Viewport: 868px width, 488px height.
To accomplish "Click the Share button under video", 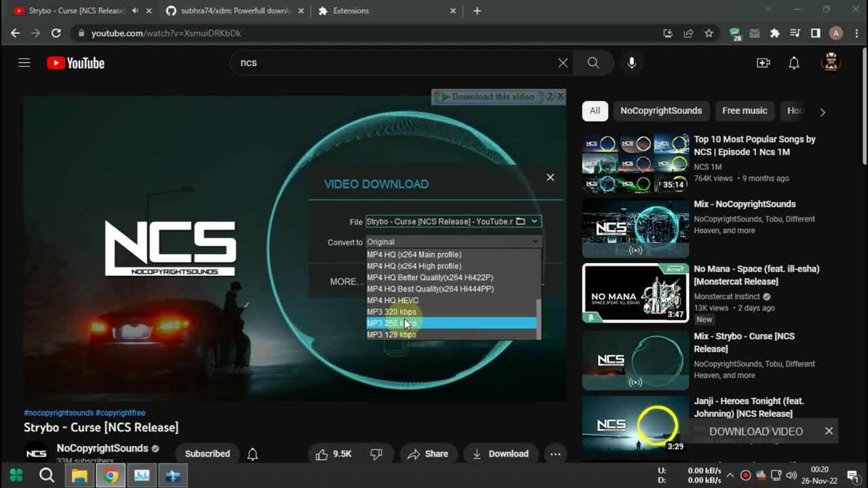I will click(x=429, y=454).
